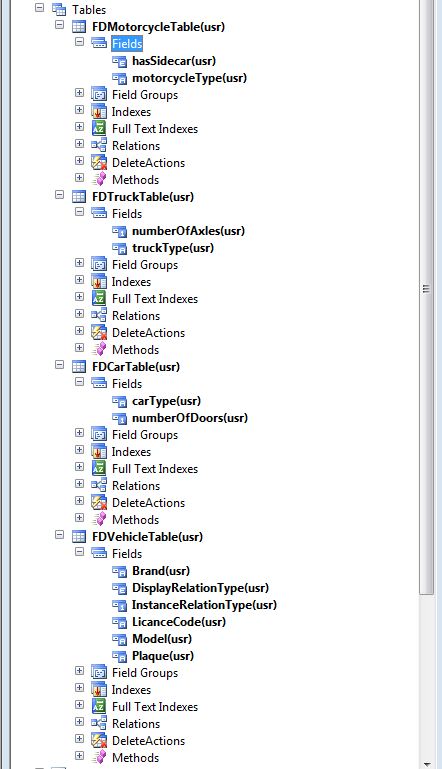
Task: Select the numberOfAxles field
Action: tap(188, 231)
